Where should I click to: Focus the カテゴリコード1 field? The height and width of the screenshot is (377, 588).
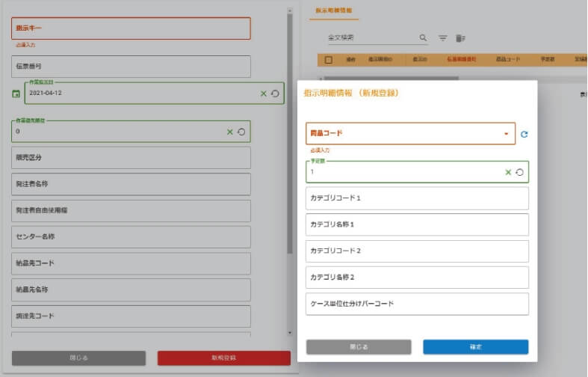(417, 198)
